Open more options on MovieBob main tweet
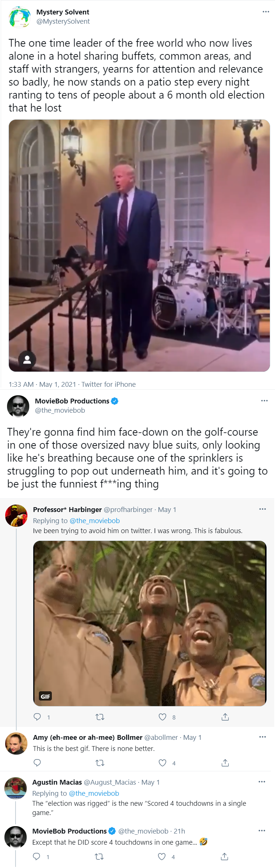The height and width of the screenshot is (868, 275). coord(264,401)
